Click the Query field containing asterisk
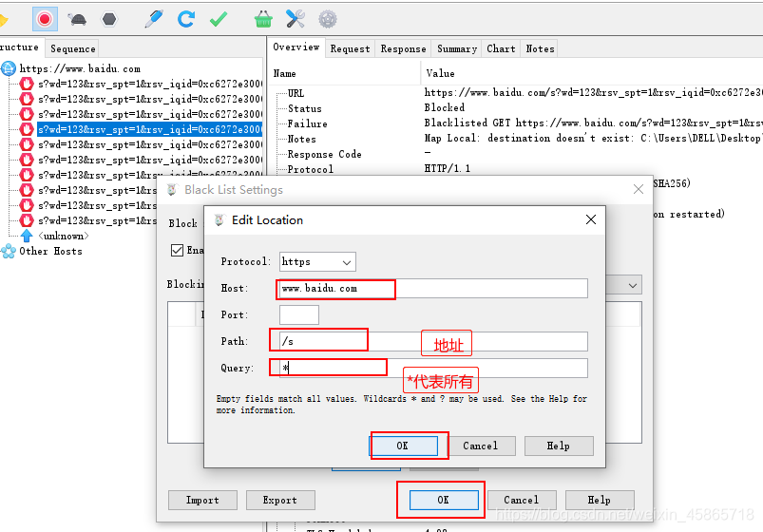763x532 pixels. coord(433,368)
